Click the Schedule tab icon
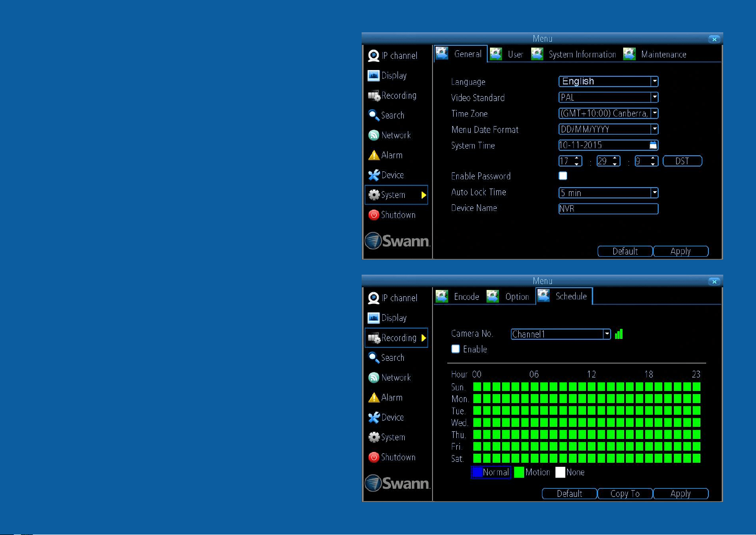The width and height of the screenshot is (756, 535). [544, 296]
